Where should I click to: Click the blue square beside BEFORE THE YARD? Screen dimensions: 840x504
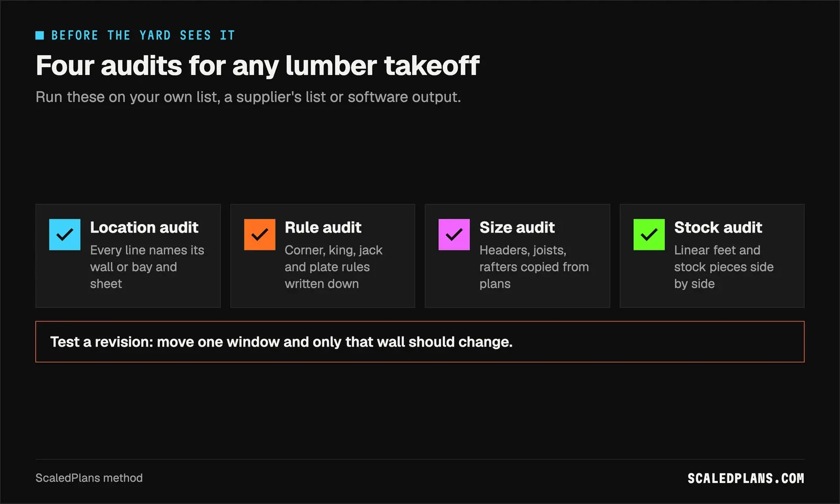coord(39,35)
